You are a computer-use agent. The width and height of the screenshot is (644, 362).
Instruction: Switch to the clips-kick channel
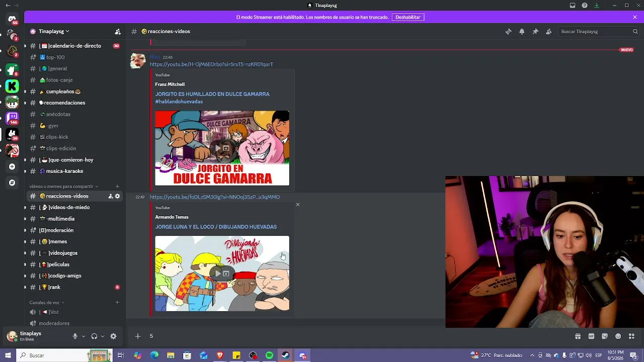point(74,137)
